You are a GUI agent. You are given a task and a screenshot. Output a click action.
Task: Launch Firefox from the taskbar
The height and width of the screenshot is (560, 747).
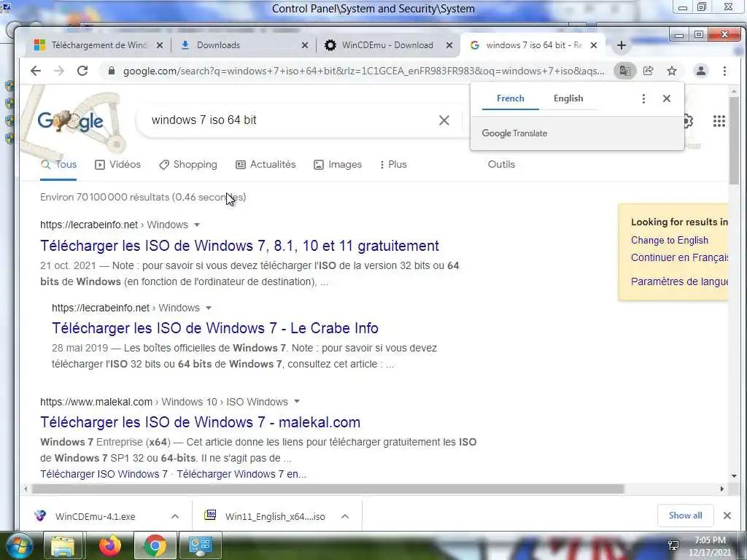110,545
